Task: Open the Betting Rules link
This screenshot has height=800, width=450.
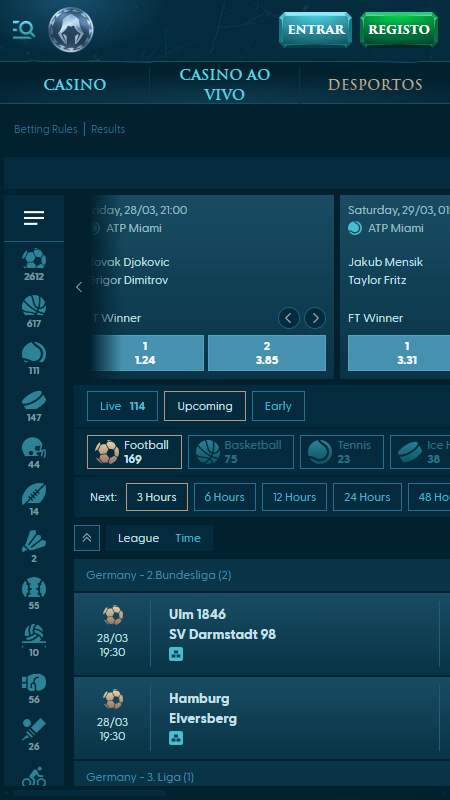Action: coord(45,129)
